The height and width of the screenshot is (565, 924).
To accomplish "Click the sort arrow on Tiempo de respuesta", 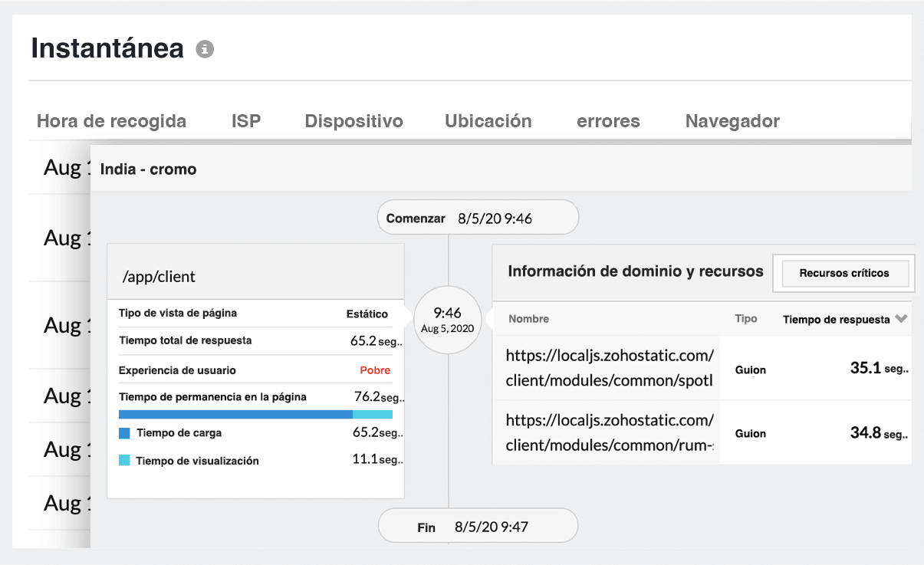I will click(x=903, y=319).
